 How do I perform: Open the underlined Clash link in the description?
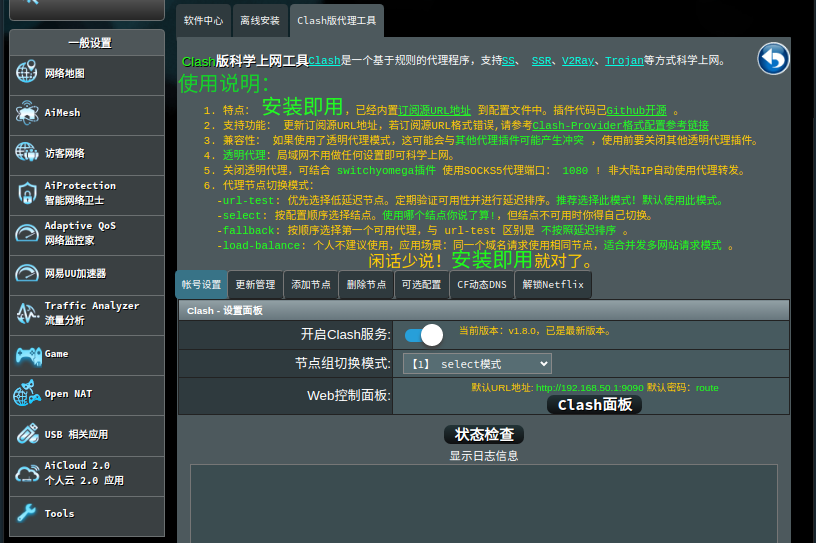[324, 60]
